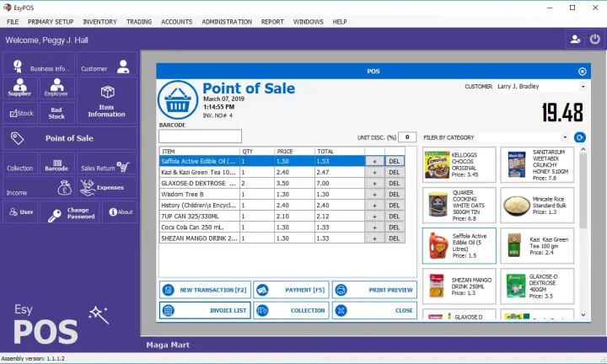Expand the Filter by Category dropdown
607x364 pixels.
[x=565, y=137]
